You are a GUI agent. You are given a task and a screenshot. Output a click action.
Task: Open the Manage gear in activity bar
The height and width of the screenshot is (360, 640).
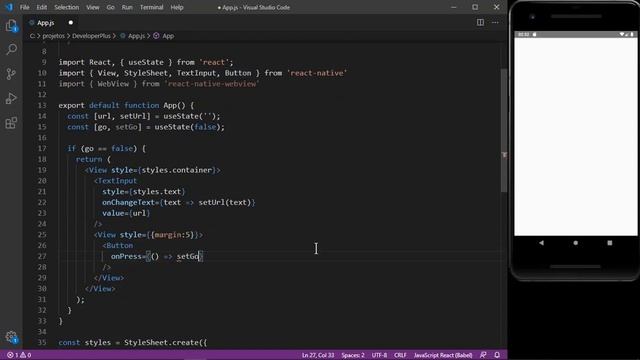tap(11, 337)
